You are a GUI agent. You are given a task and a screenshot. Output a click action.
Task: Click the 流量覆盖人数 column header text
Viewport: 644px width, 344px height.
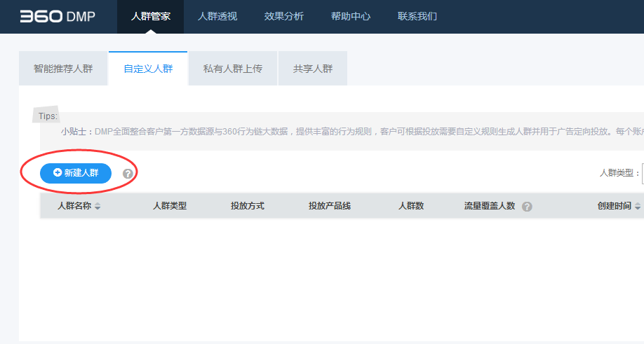490,206
